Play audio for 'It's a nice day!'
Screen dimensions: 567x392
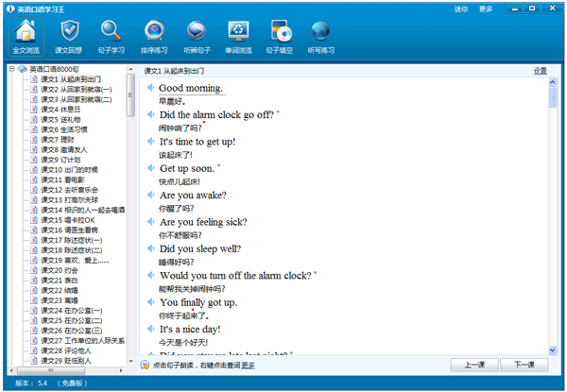pyautogui.click(x=151, y=329)
